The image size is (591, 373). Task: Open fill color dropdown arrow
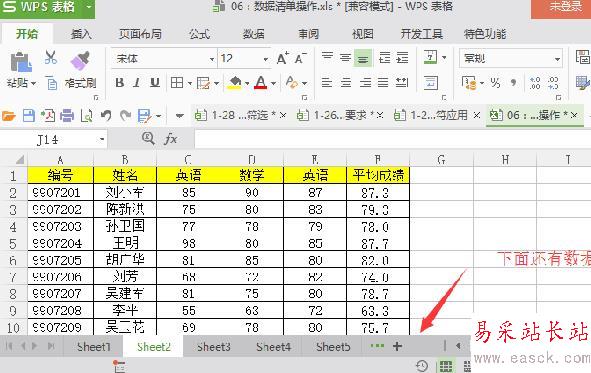[x=247, y=83]
